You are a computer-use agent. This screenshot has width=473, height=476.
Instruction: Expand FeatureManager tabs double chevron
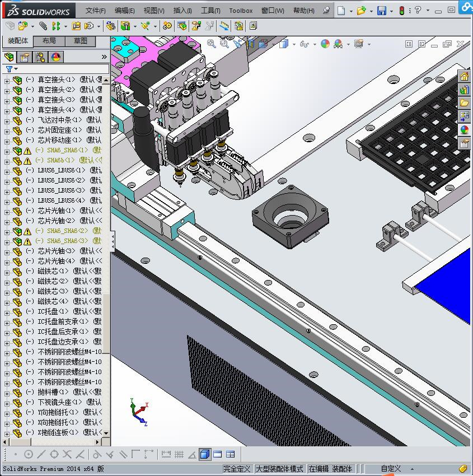tap(104, 57)
